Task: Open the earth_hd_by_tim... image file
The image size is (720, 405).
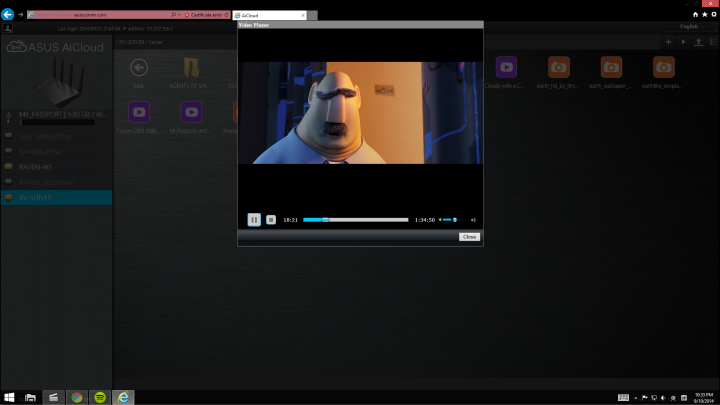Action: click(558, 67)
